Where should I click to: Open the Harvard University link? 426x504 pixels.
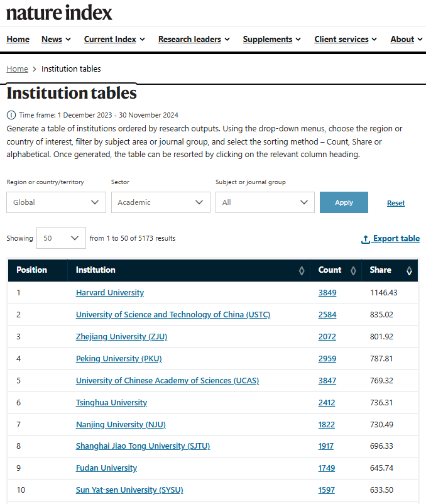point(110,293)
